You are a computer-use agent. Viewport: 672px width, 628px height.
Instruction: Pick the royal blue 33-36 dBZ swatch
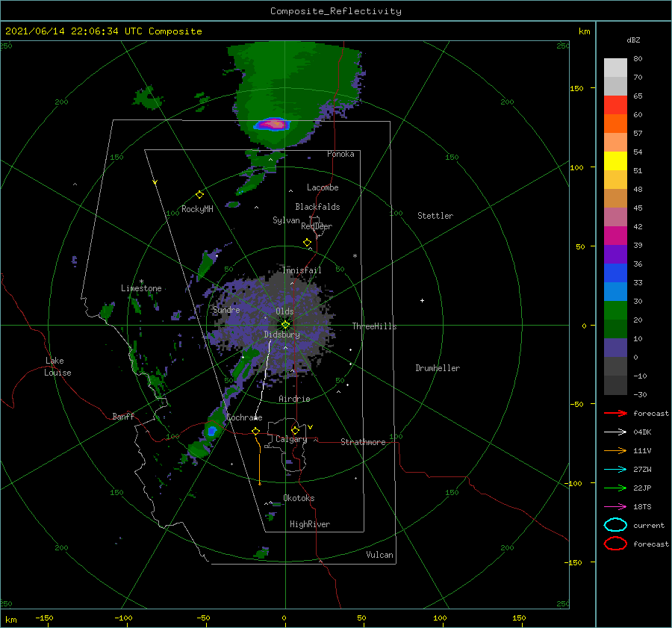(615, 273)
